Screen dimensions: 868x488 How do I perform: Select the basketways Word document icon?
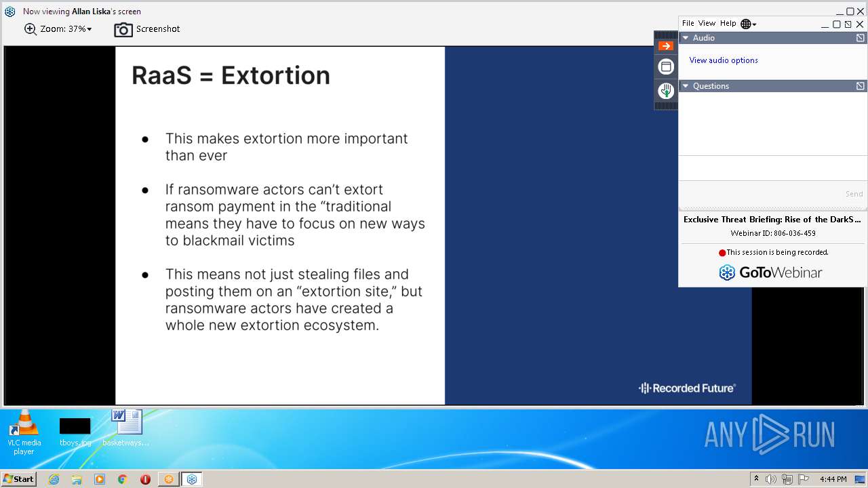tap(126, 428)
